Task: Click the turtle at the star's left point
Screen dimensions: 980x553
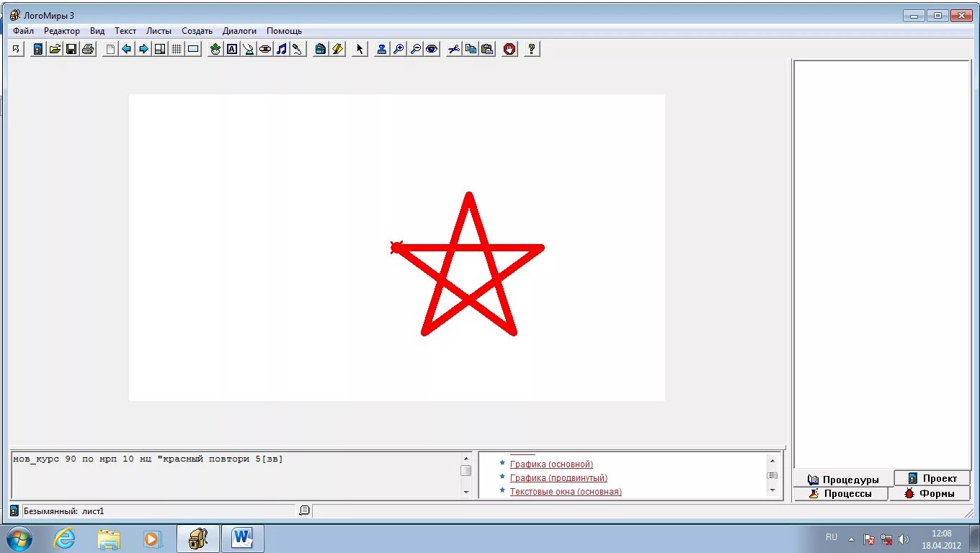Action: pyautogui.click(x=396, y=248)
